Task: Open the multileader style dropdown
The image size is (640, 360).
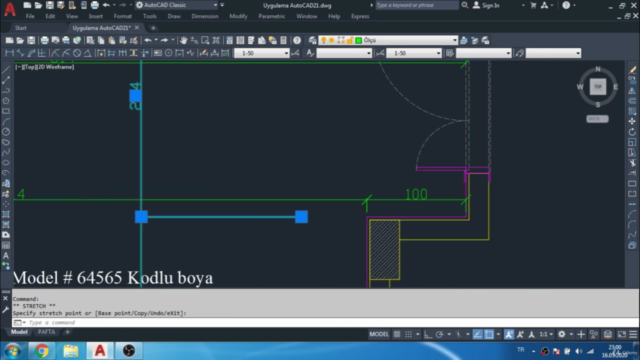Action: pos(578,53)
